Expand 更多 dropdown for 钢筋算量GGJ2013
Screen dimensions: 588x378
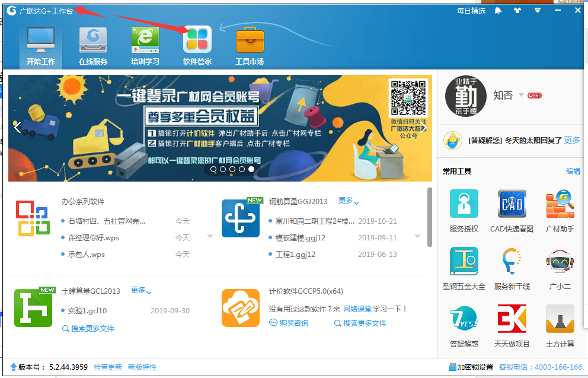coord(349,201)
